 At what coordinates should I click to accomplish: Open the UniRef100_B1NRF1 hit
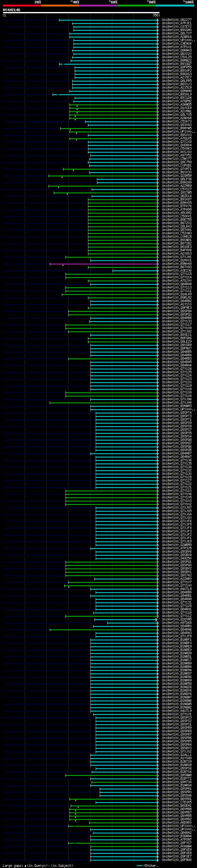(176, 640)
